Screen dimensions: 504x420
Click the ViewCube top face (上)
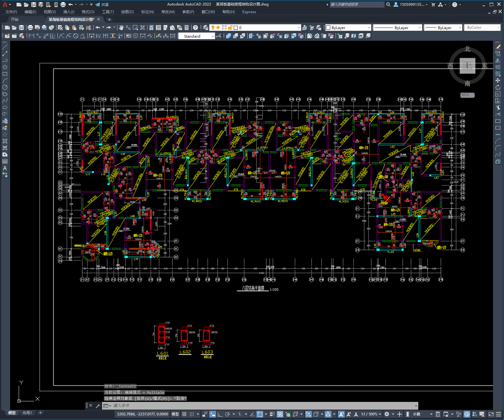pos(467,66)
